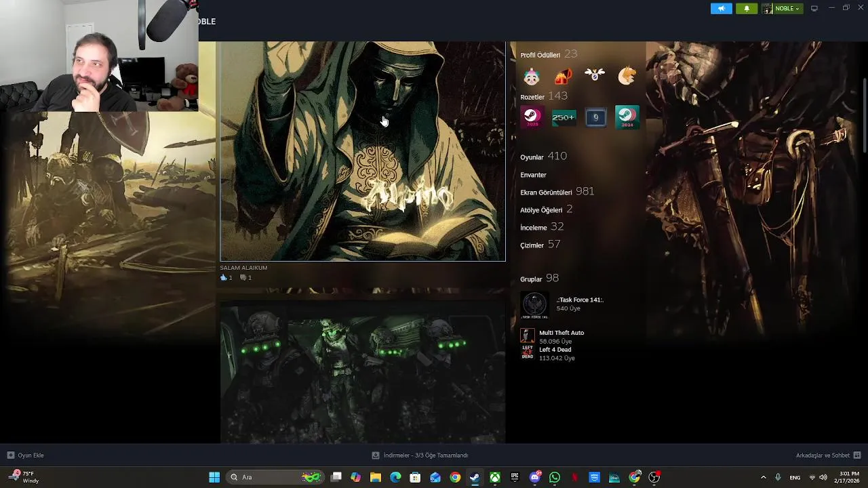
Task: Open Multi Theft Auto group link
Action: point(561,333)
